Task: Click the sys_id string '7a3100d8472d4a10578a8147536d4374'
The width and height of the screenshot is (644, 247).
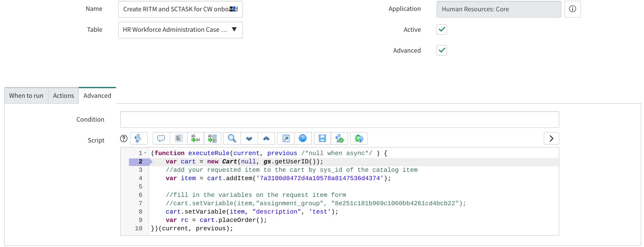Action: point(320,178)
